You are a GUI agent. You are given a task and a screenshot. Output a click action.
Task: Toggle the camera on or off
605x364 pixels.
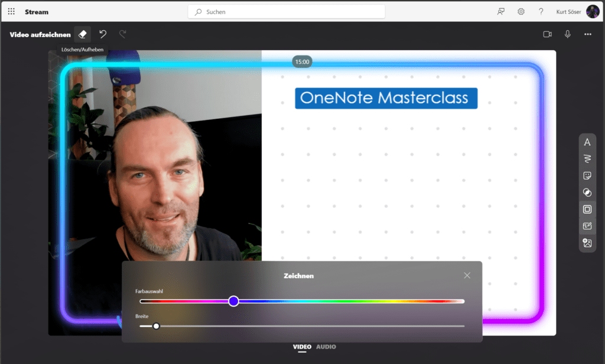pyautogui.click(x=547, y=34)
